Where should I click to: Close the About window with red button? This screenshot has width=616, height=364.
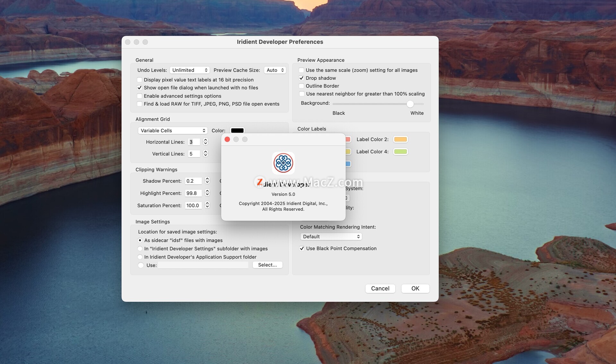click(x=227, y=139)
